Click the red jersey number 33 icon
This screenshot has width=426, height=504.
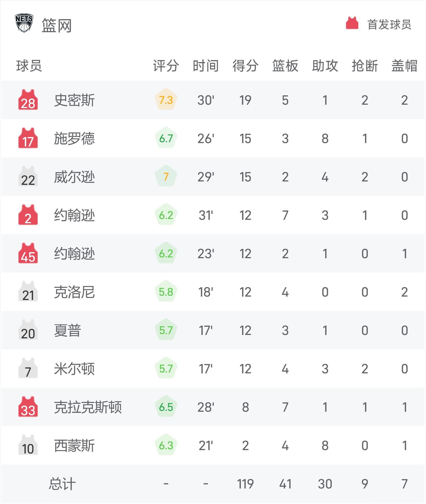coord(28,407)
